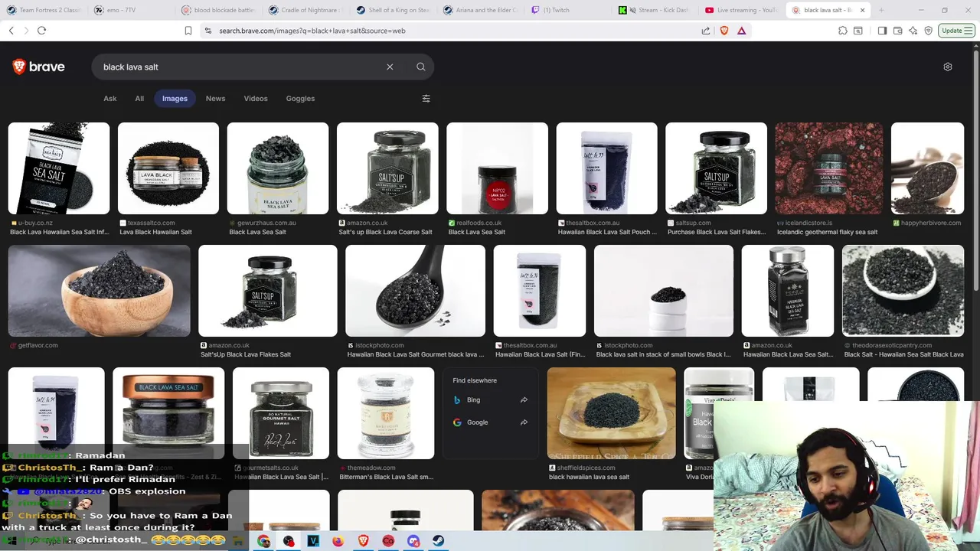This screenshot has height=551, width=980.
Task: Open image search filters icon
Action: [x=426, y=98]
